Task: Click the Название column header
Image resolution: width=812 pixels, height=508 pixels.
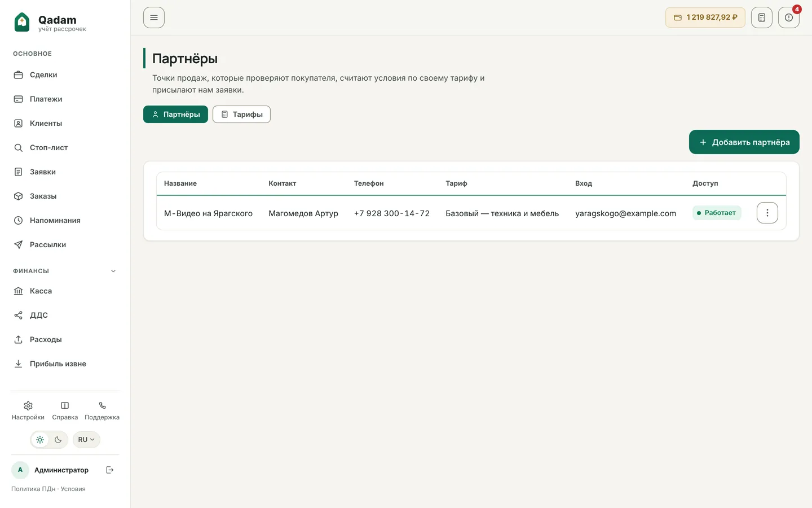Action: coord(180,183)
